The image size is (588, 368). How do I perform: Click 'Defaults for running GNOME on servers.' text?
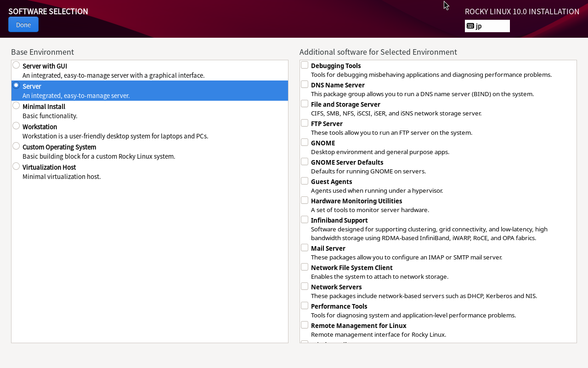[368, 171]
